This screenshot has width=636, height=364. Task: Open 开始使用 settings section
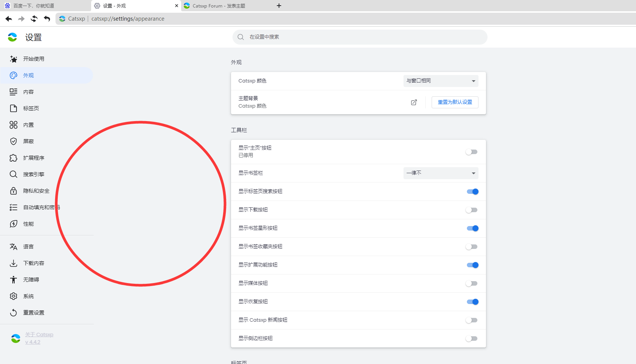(47, 59)
